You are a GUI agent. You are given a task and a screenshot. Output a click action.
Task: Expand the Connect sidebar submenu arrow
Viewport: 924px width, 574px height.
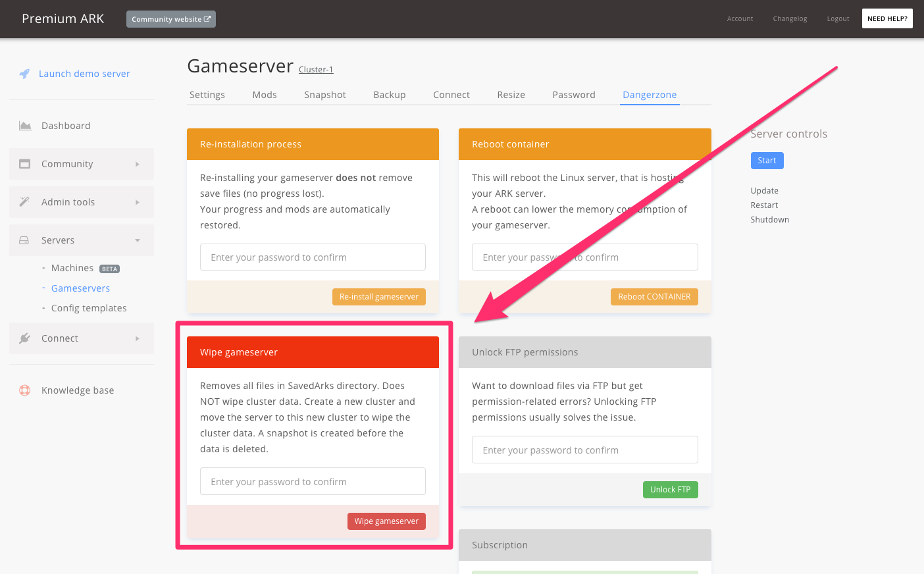pyautogui.click(x=138, y=338)
